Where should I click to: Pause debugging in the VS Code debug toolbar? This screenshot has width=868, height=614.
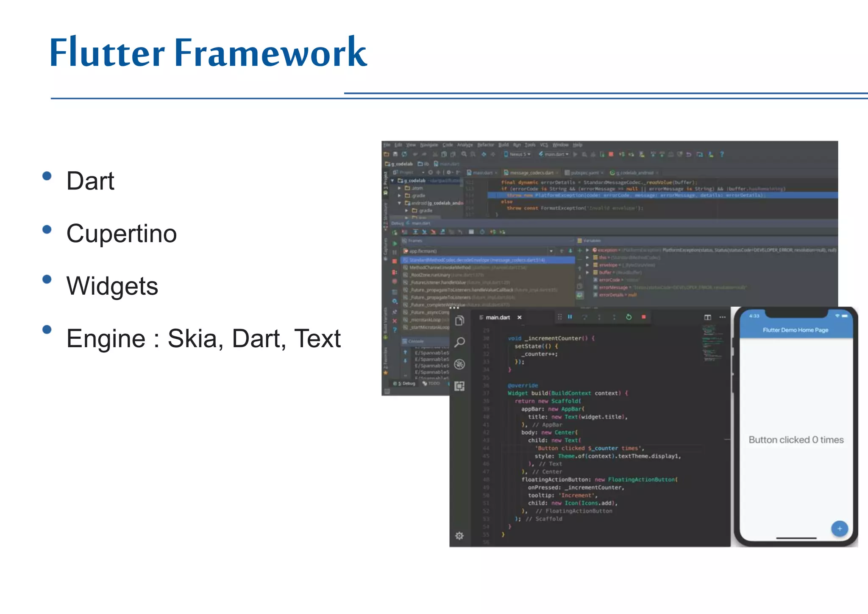[x=570, y=317]
